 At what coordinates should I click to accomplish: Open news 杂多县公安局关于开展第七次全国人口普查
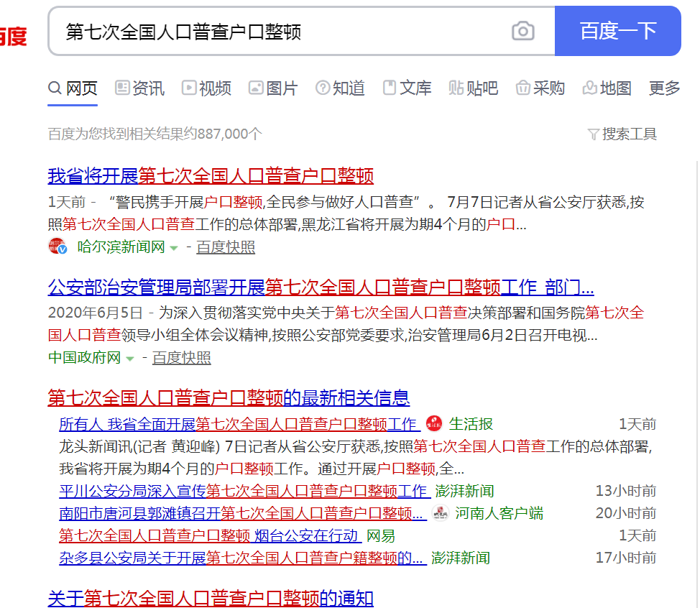[x=242, y=558]
